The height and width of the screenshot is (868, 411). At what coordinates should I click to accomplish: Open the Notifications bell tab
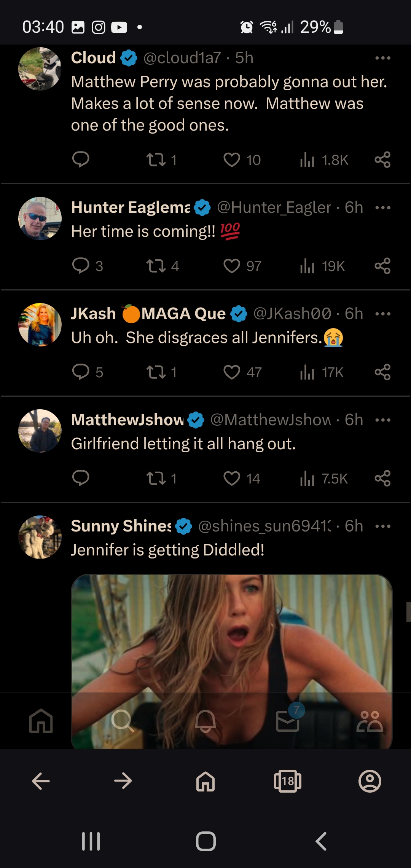pyautogui.click(x=205, y=721)
